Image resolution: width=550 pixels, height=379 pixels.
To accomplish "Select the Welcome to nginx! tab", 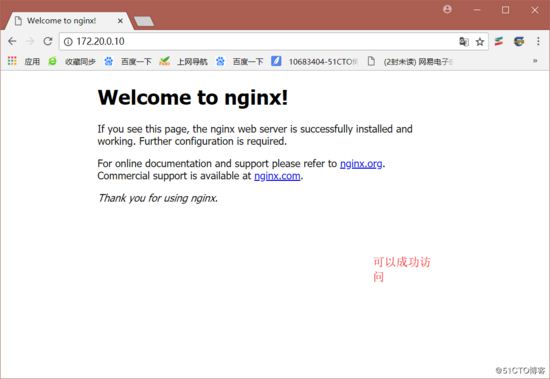I will tap(68, 21).
